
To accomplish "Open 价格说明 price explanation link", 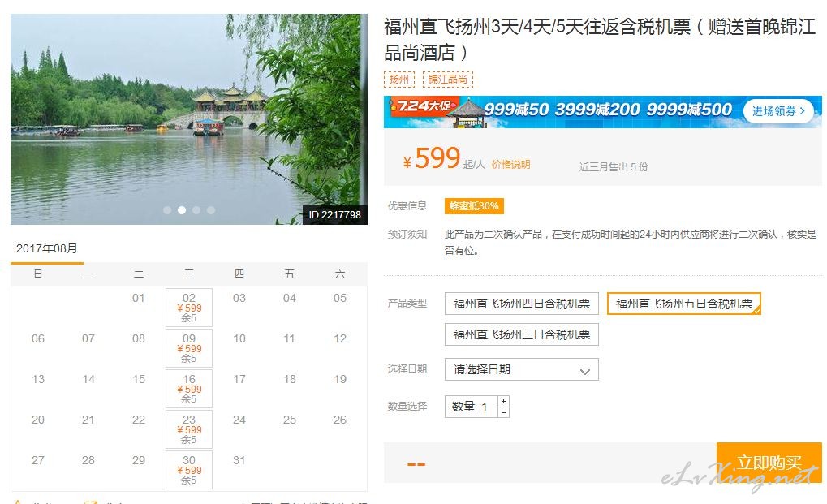I will coord(511,165).
